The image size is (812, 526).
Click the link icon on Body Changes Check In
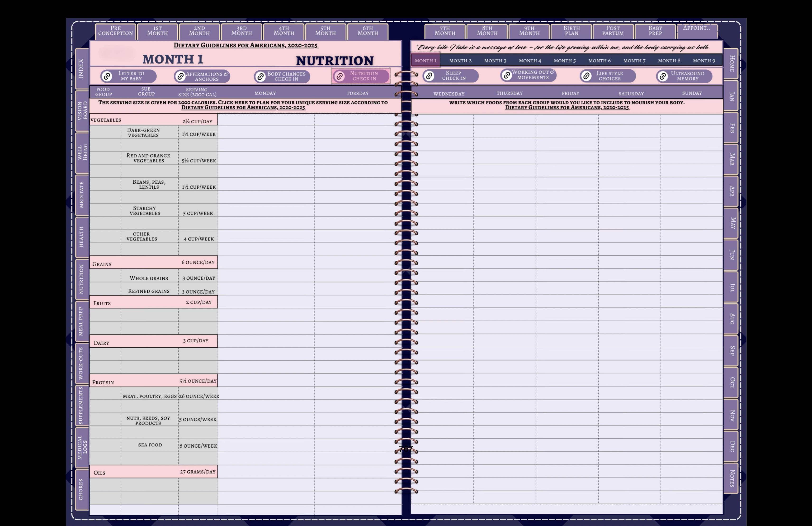click(x=260, y=76)
